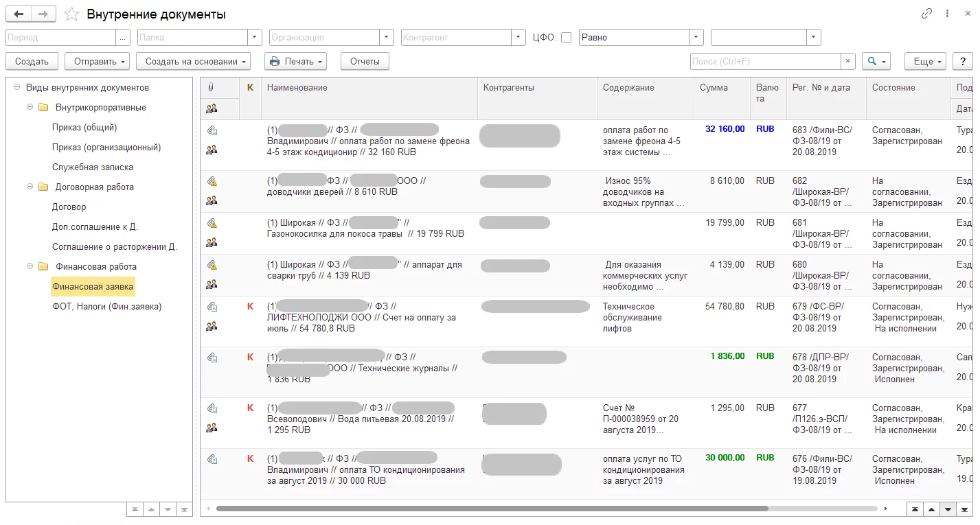This screenshot has width=980, height=525.
Task: Open the Папка dropdown list
Action: pyautogui.click(x=255, y=38)
